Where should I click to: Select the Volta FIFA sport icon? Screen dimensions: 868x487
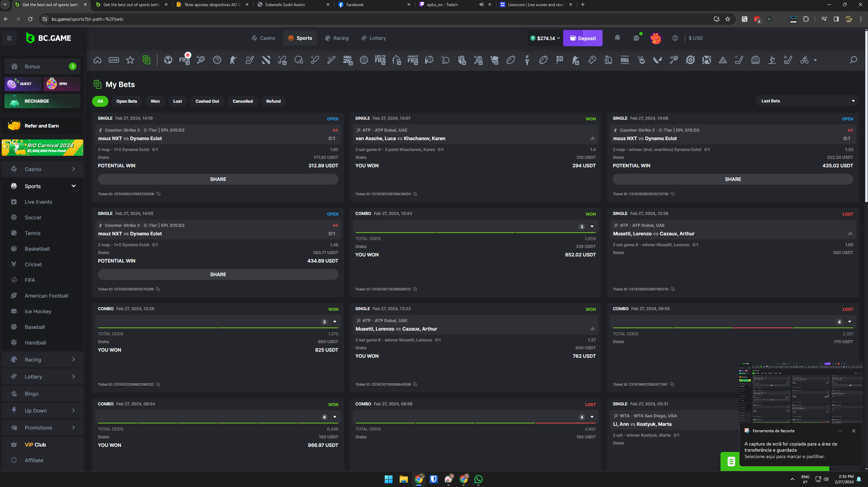(x=380, y=60)
